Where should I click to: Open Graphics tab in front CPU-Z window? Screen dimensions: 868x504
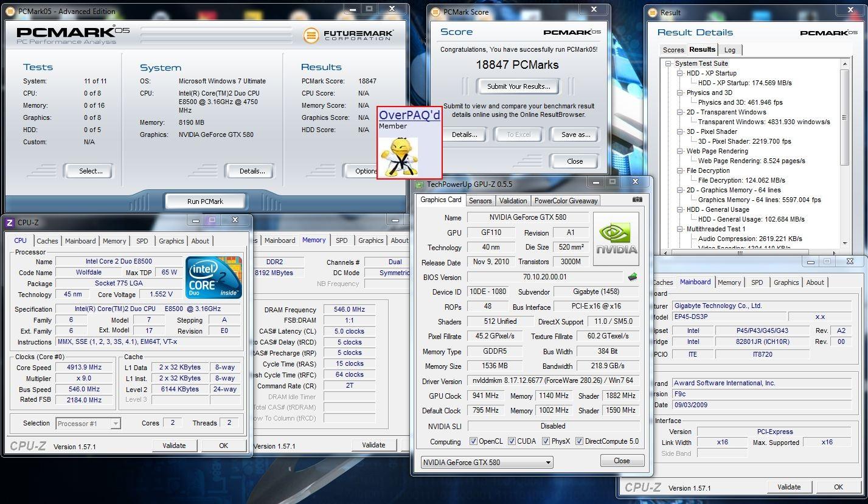pos(172,241)
